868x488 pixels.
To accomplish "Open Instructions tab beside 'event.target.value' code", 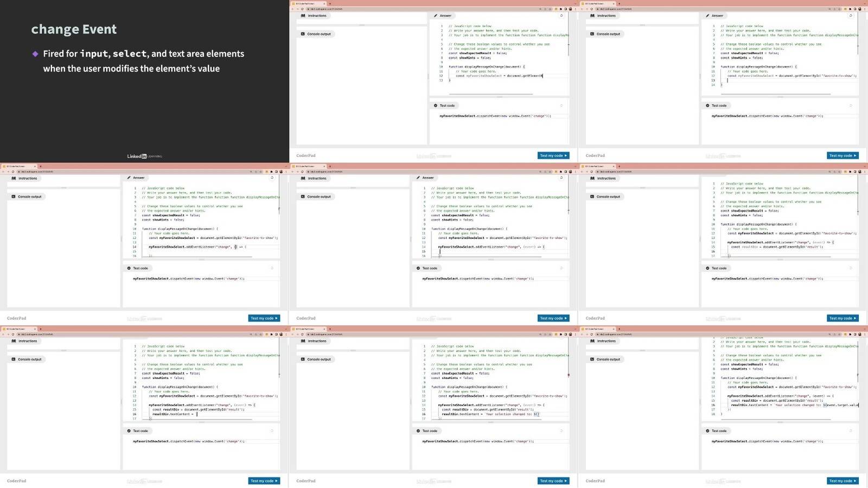I will tap(603, 341).
